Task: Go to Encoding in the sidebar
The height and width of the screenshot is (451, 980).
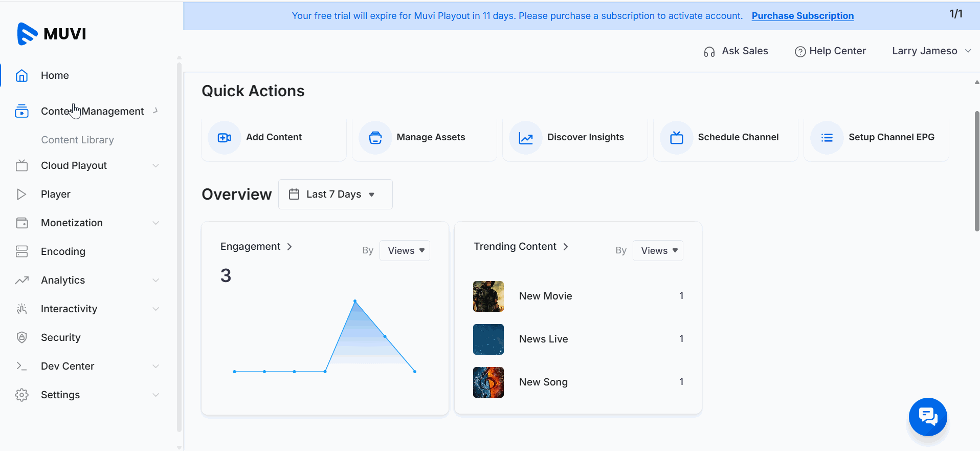Action: (63, 251)
